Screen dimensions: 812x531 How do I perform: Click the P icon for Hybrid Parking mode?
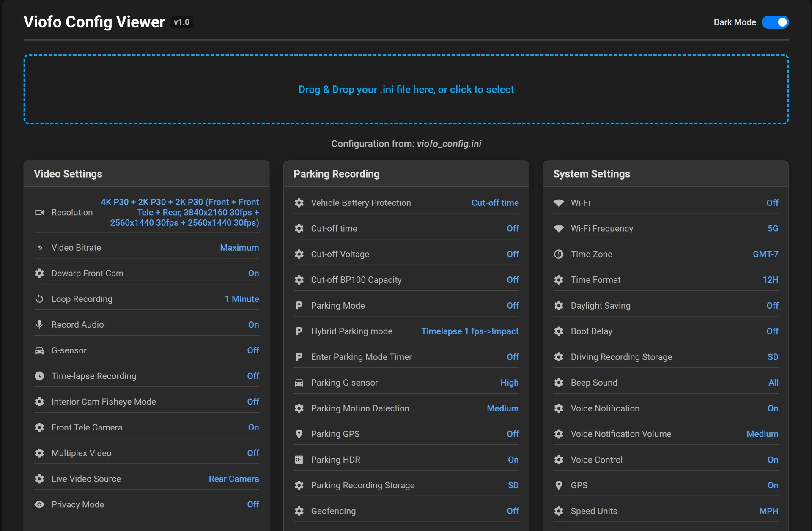coord(299,331)
